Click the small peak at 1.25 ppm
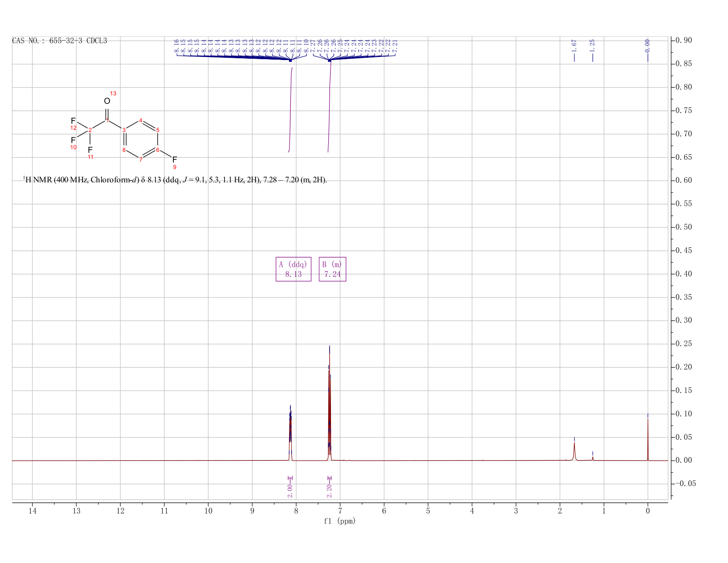This screenshot has width=728, height=563. [x=593, y=458]
